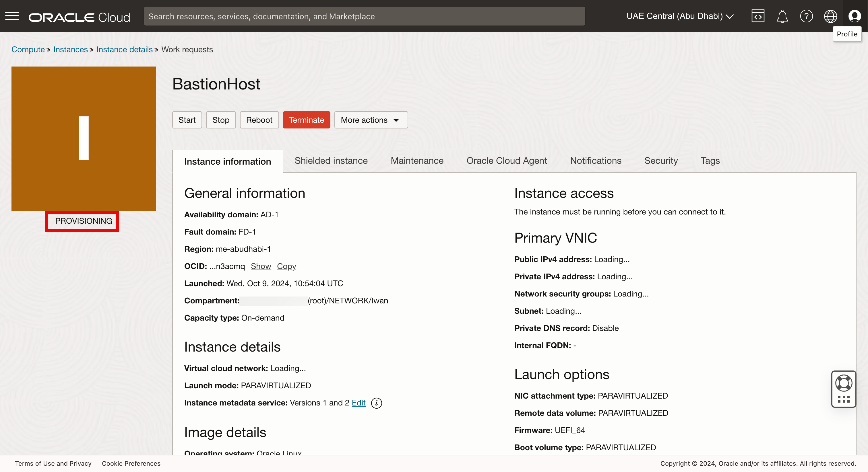Viewport: 868px width, 472px height.
Task: Open the support lifebuoy help widget
Action: 843,383
